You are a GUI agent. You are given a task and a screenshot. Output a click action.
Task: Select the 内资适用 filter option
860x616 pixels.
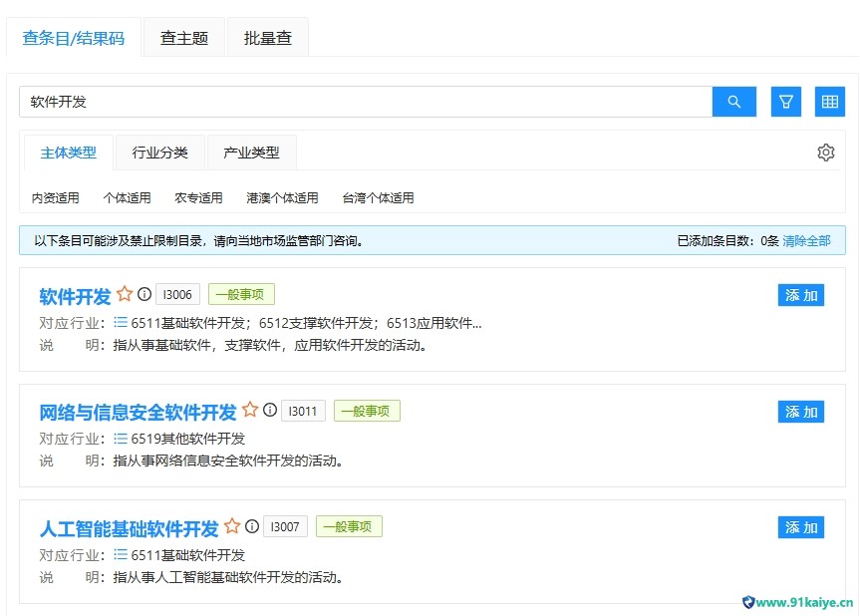pyautogui.click(x=56, y=197)
